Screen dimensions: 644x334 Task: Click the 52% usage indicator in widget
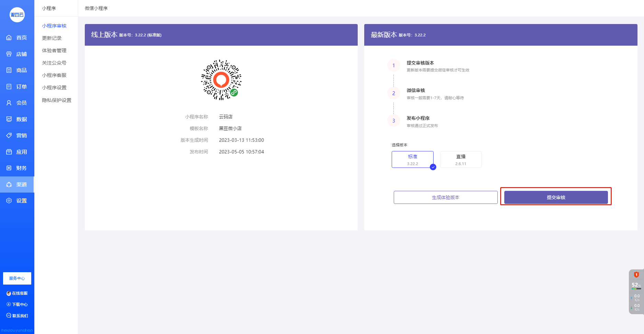coord(636,285)
